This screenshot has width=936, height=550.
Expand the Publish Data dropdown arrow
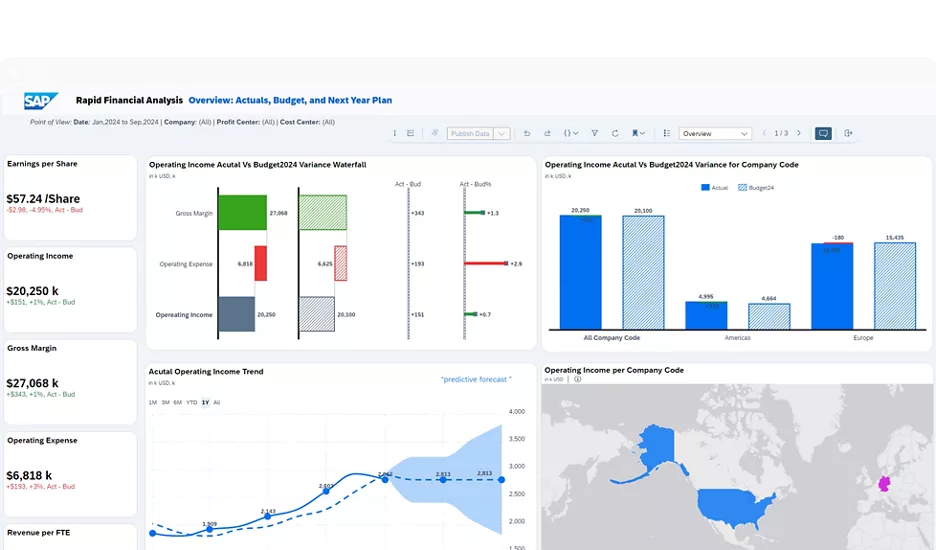pos(502,133)
